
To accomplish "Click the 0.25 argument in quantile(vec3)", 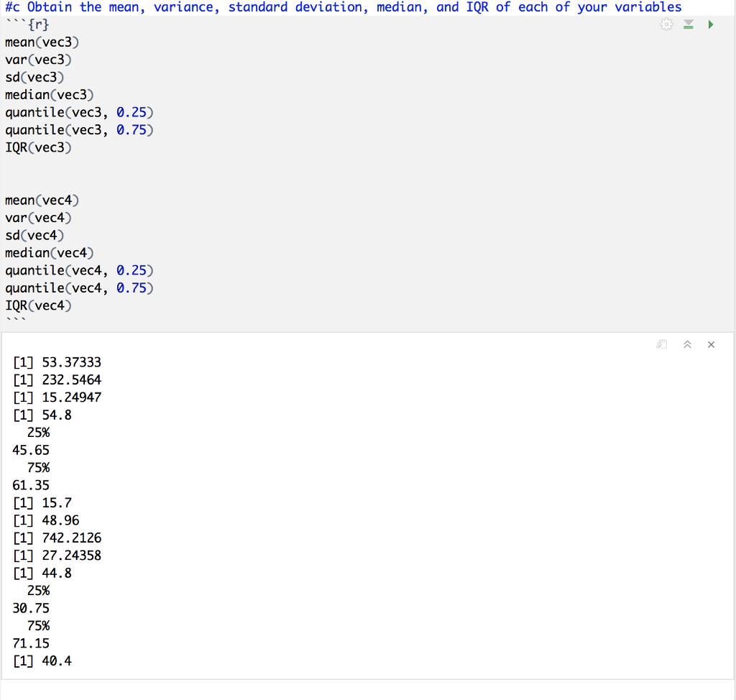I will pyautogui.click(x=134, y=112).
